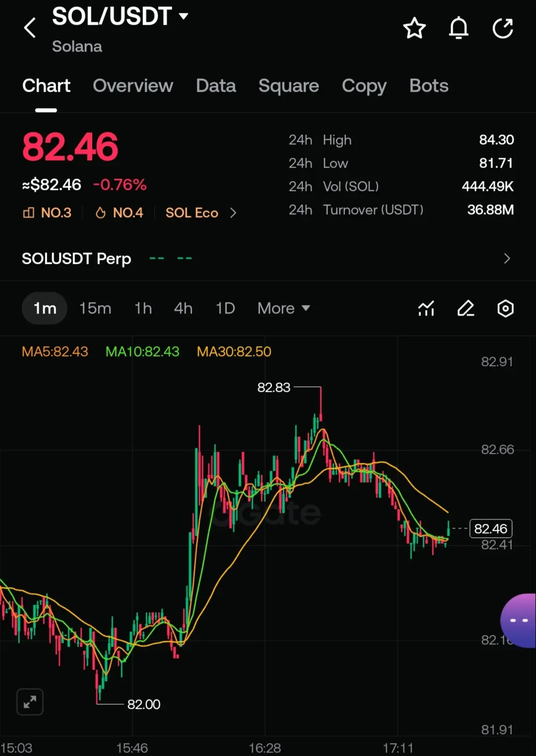Image resolution: width=536 pixels, height=756 pixels.
Task: Tap the MA5:82.43 indicator label
Action: pyautogui.click(x=55, y=352)
